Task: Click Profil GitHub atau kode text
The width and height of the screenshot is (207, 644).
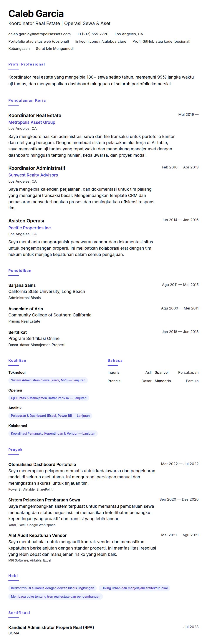Action: click(x=161, y=41)
